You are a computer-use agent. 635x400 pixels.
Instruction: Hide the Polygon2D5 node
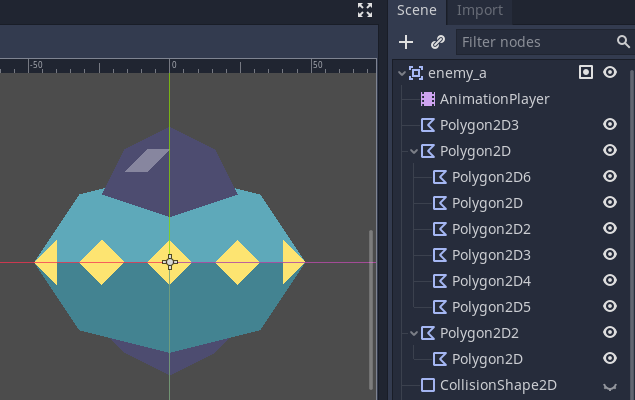click(x=609, y=306)
